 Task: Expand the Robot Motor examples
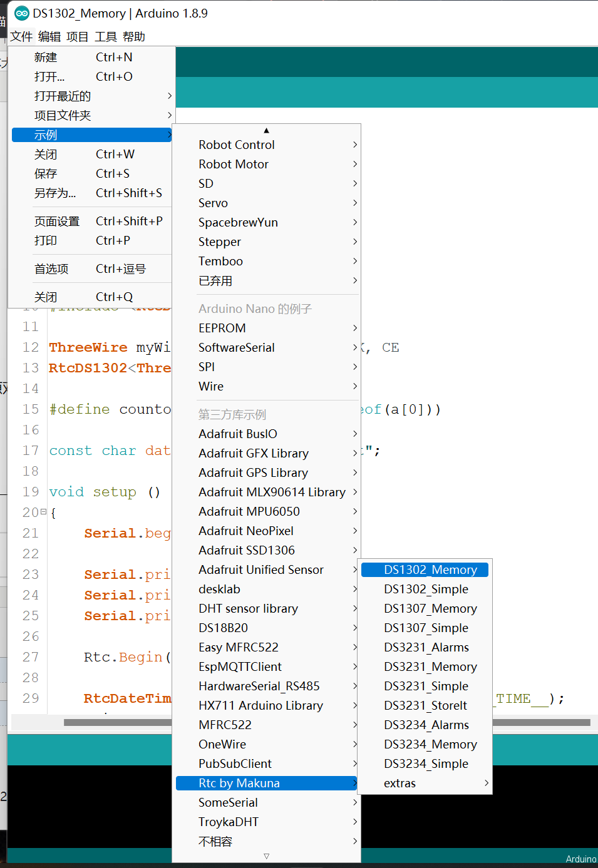tap(266, 164)
